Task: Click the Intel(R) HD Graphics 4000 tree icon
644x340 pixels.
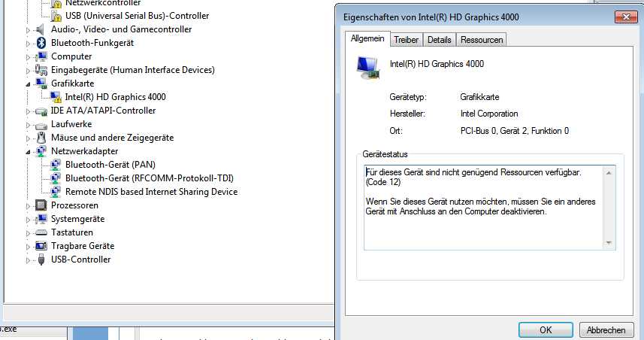Action: [56, 97]
